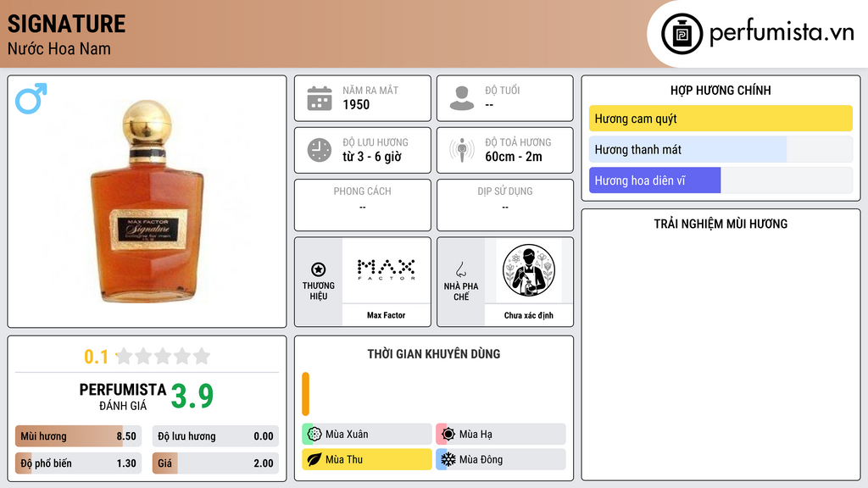Image resolution: width=868 pixels, height=488 pixels.
Task: Click the longevity value từ 3 - 6 giờ
Action: [372, 157]
